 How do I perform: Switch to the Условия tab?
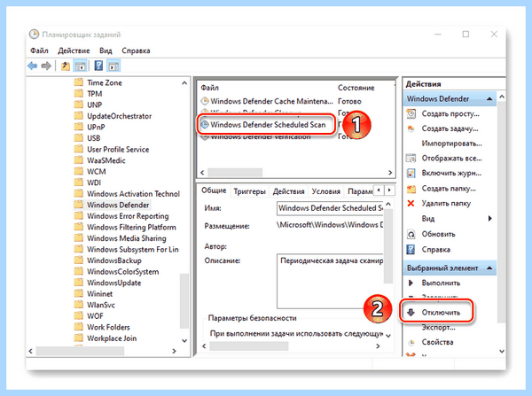coord(326,191)
